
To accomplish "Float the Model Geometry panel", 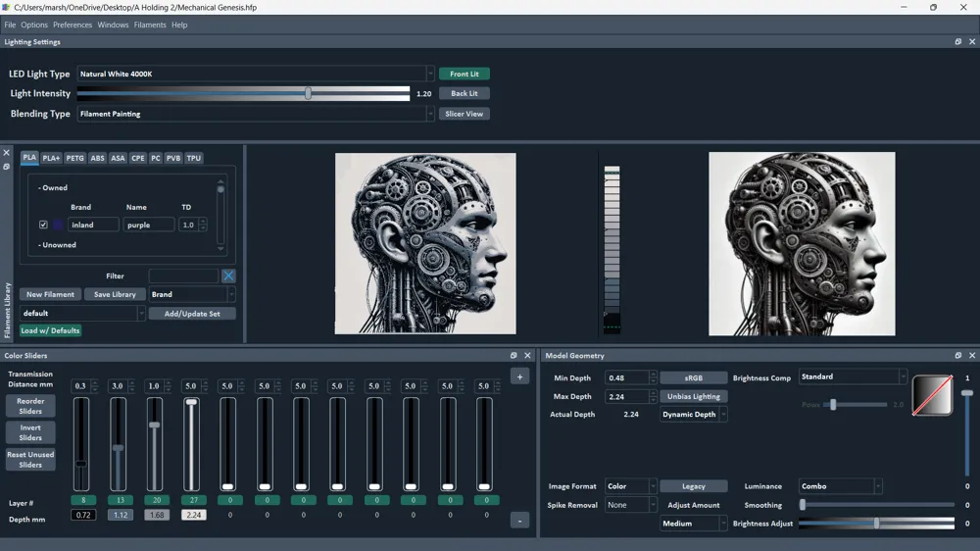I will coord(957,356).
